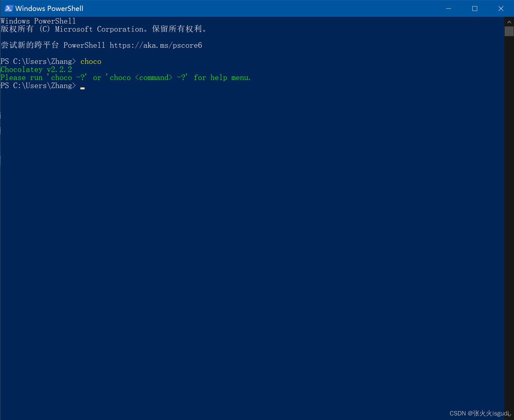Click the first 'Windows PowerShell' console line
The height and width of the screenshot is (420, 514).
click(x=38, y=21)
